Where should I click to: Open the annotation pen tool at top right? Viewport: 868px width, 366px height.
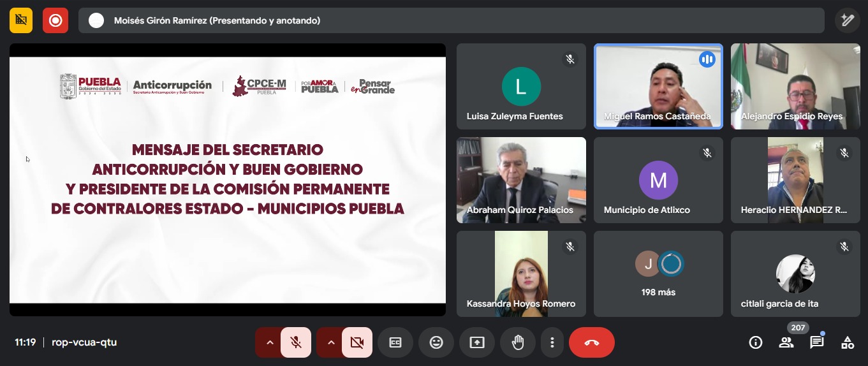(847, 20)
